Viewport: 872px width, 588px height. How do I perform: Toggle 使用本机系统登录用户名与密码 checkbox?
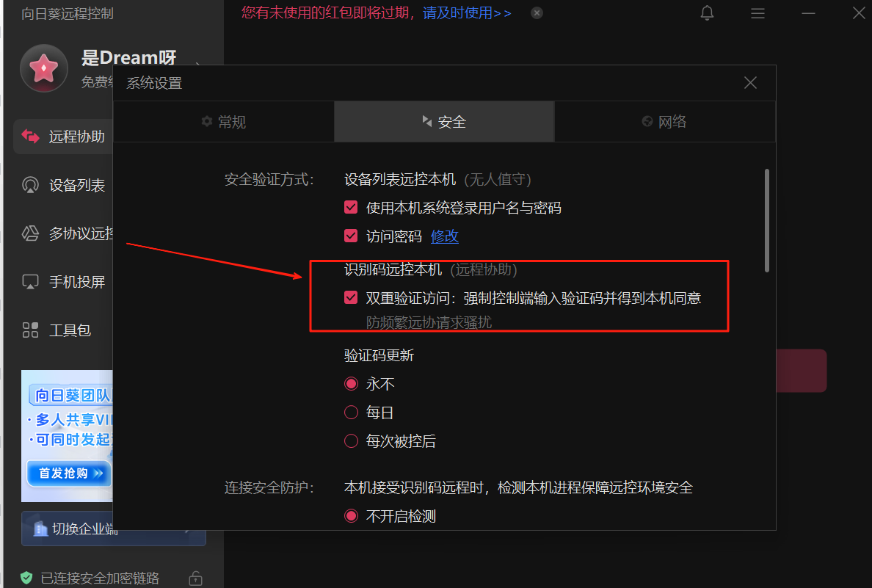[x=351, y=208]
